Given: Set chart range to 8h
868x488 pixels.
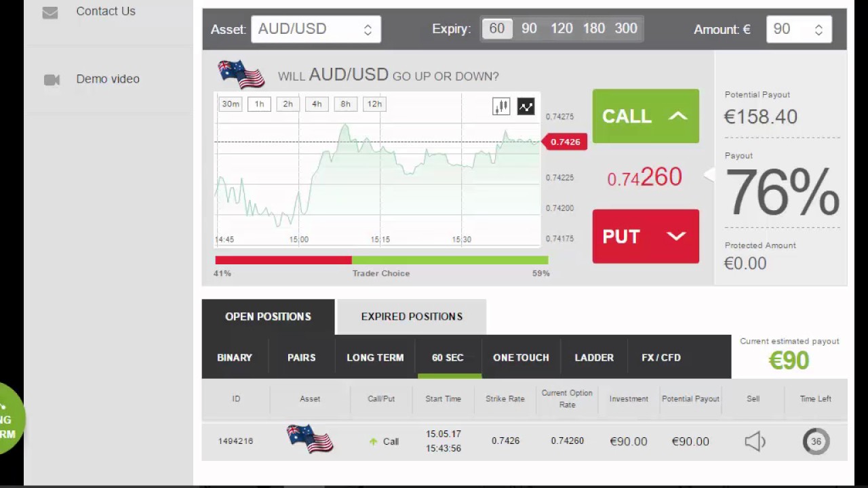Looking at the screenshot, I should pyautogui.click(x=346, y=104).
